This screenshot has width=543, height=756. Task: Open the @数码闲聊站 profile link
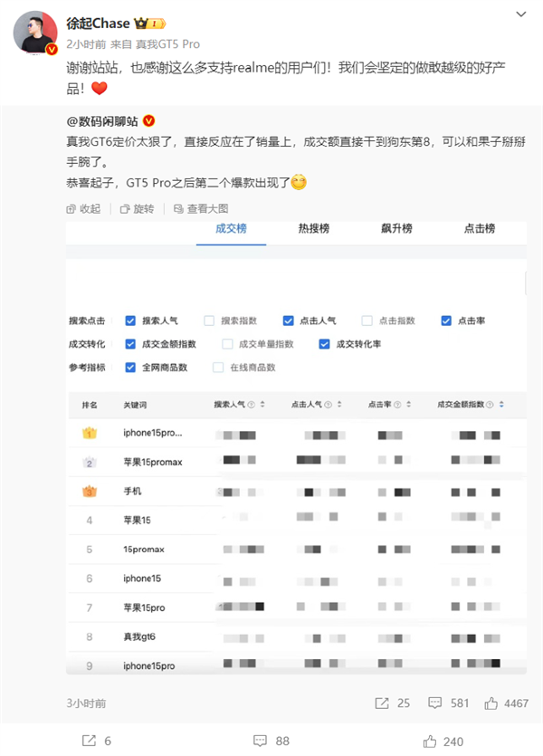tap(101, 120)
